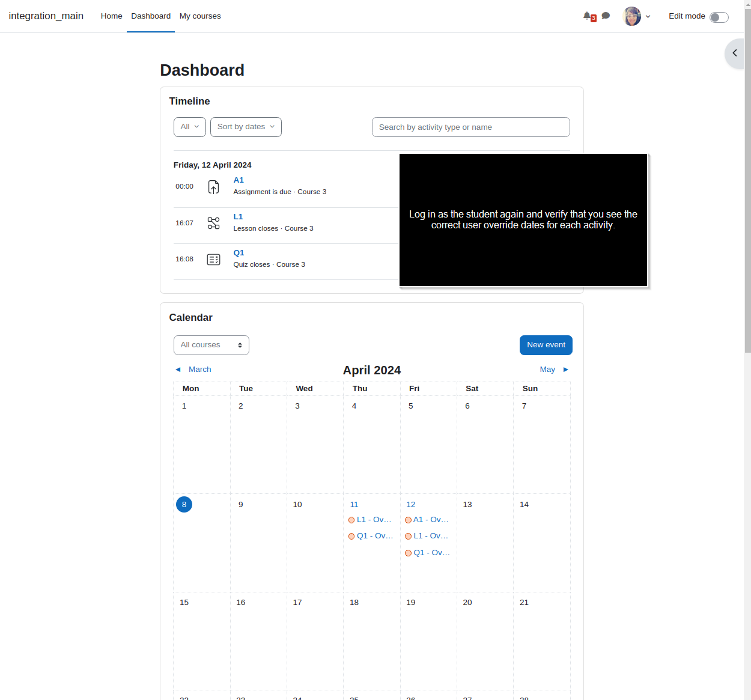Click event icon beside L1 on day 12

408,537
